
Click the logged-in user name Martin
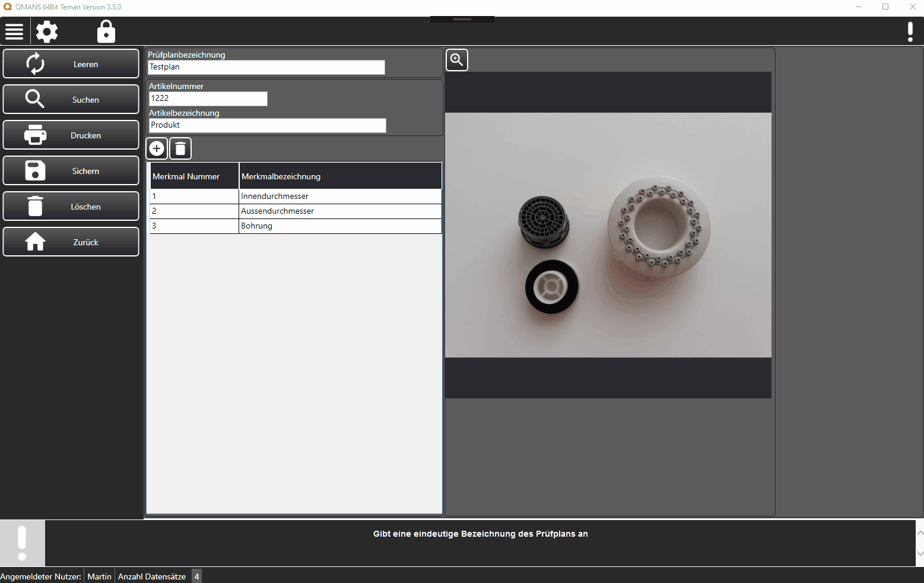pyautogui.click(x=99, y=576)
